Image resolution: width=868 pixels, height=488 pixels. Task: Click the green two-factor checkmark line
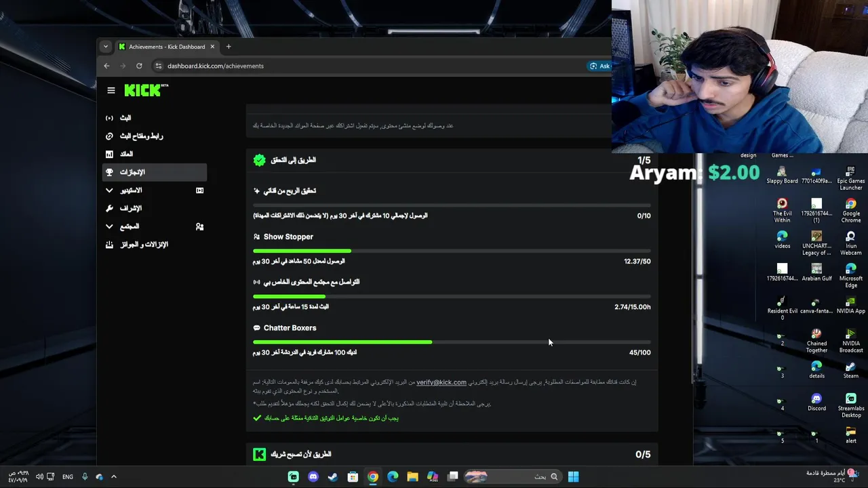[x=326, y=418]
